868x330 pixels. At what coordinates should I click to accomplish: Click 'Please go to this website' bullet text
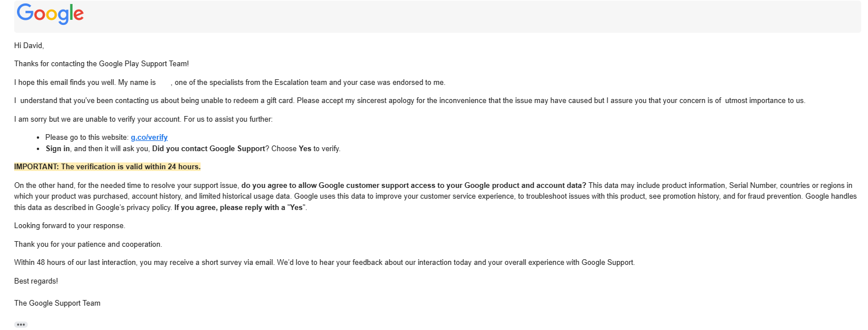(87, 137)
